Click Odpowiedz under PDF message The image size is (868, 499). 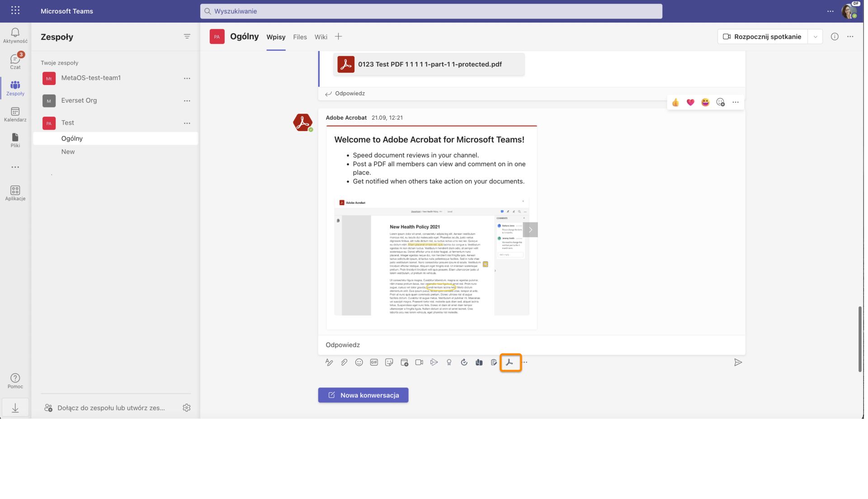coord(345,94)
